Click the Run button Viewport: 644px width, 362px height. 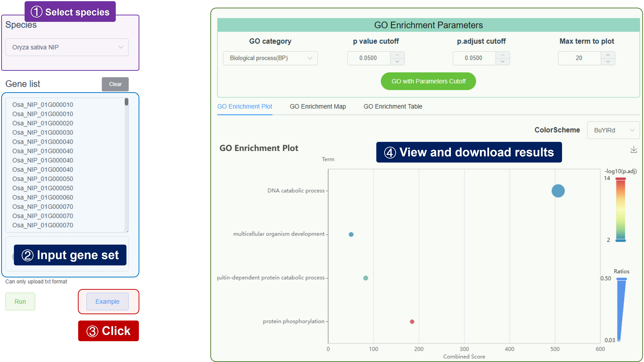tap(20, 301)
